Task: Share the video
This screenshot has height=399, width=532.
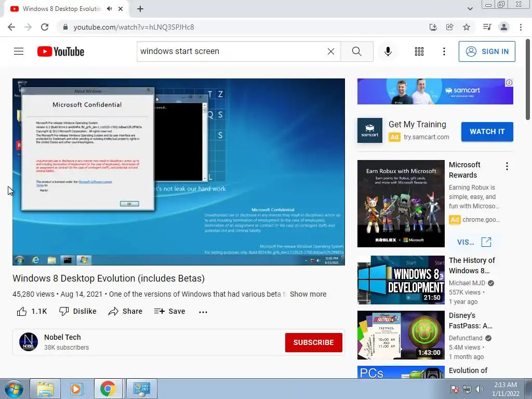Action: tap(125, 311)
